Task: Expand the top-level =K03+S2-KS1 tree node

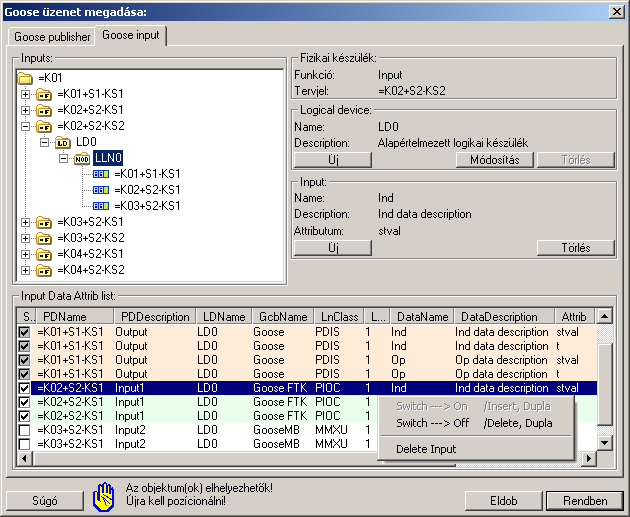Action: (25, 222)
